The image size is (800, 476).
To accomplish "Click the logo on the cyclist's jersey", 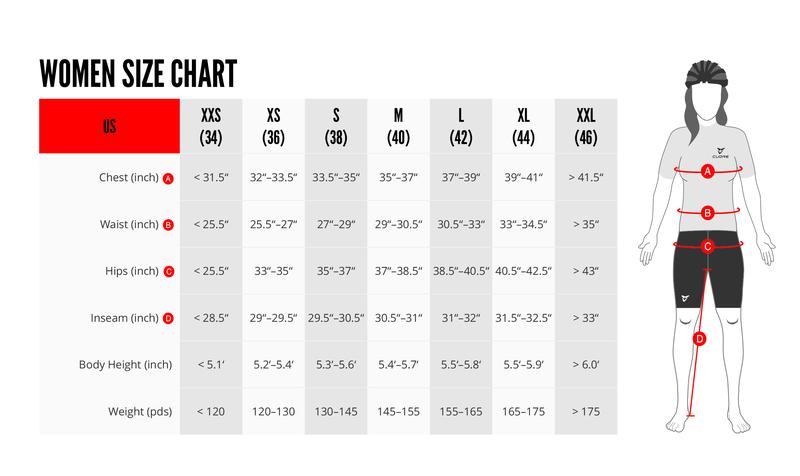I will [720, 153].
